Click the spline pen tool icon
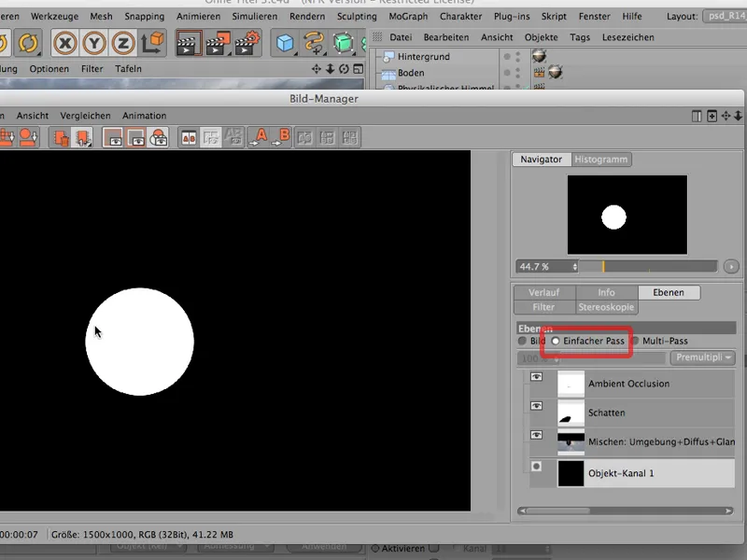The image size is (747, 560). (314, 43)
